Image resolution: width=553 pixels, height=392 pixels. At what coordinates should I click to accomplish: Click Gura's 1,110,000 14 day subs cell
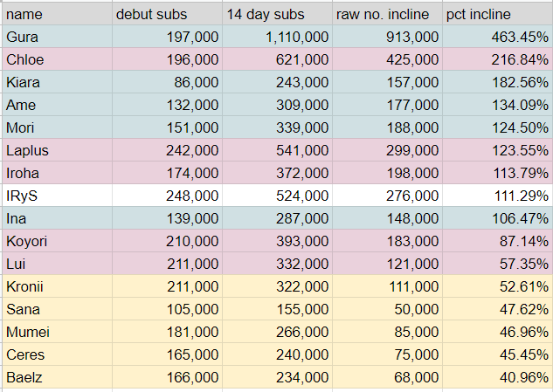coord(277,37)
